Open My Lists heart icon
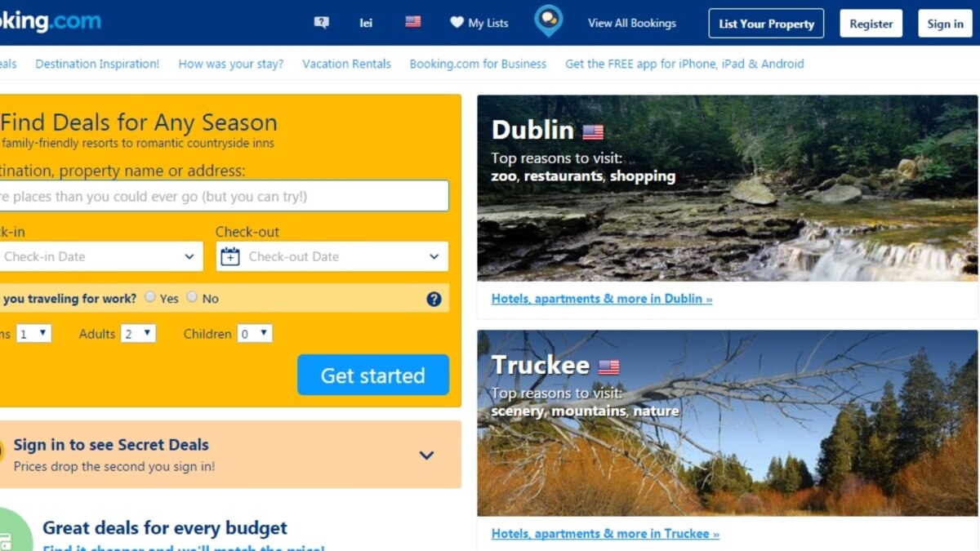Screen dimensions: 980x551 point(457,23)
